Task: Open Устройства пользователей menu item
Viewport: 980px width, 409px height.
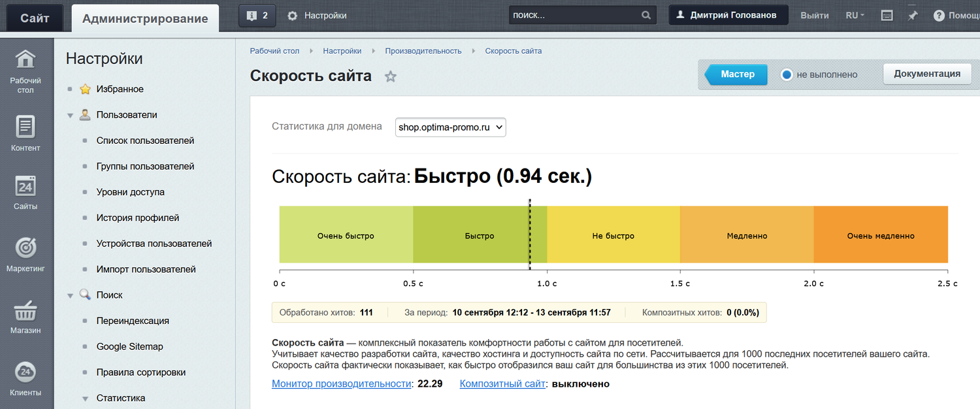Action: point(154,243)
